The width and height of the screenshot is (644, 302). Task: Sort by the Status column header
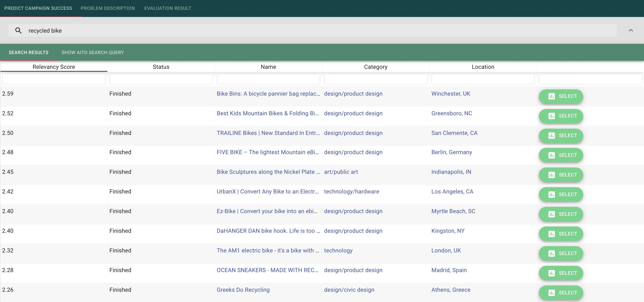tap(161, 67)
